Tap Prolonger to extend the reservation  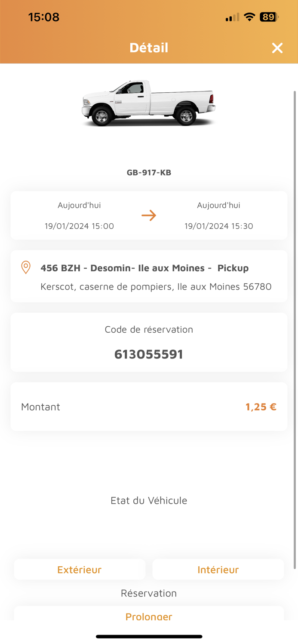coord(149,616)
